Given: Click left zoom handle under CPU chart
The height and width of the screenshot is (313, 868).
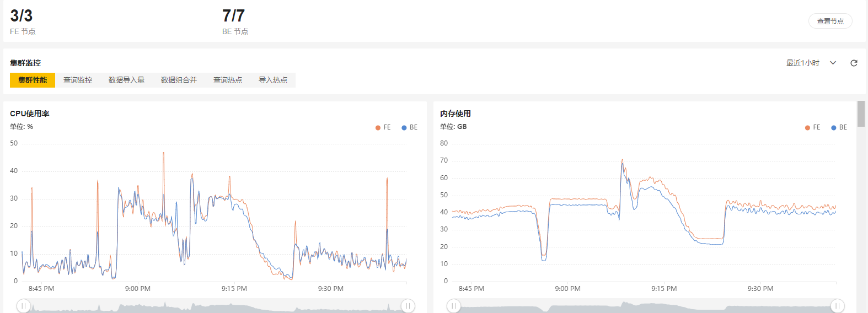Looking at the screenshot, I should (x=23, y=306).
